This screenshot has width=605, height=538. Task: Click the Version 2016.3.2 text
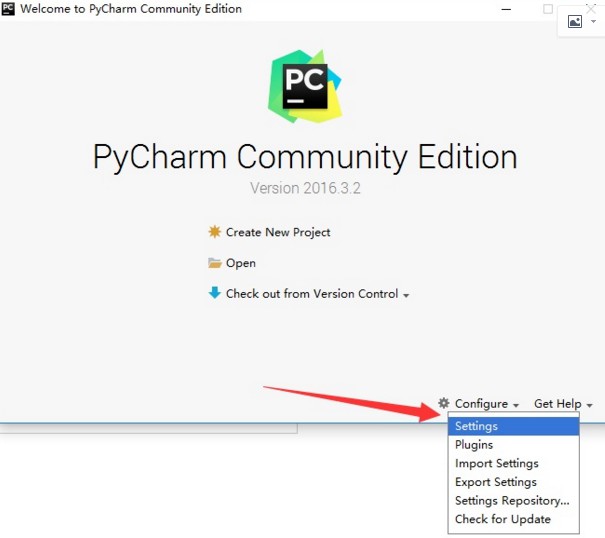coord(305,188)
